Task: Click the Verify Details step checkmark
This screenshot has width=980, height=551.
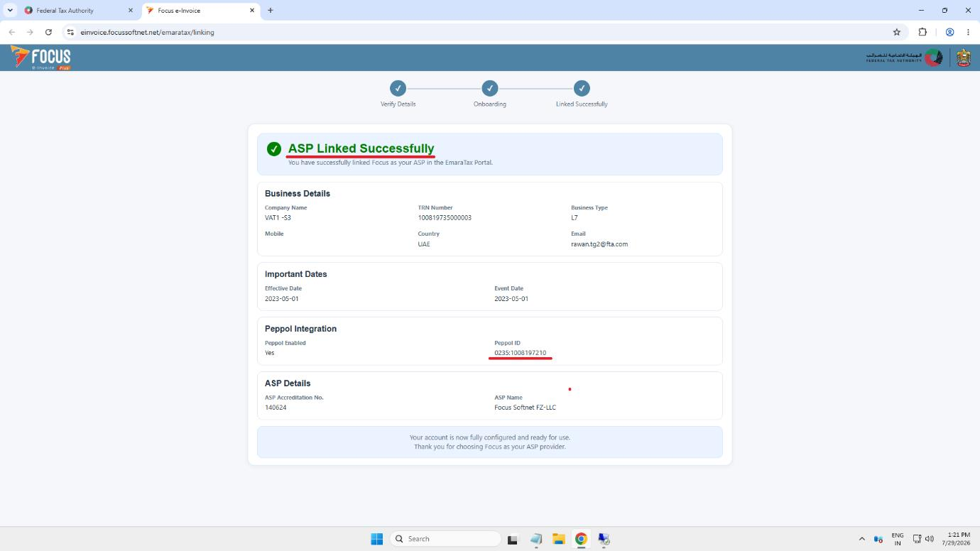Action: pyautogui.click(x=398, y=88)
